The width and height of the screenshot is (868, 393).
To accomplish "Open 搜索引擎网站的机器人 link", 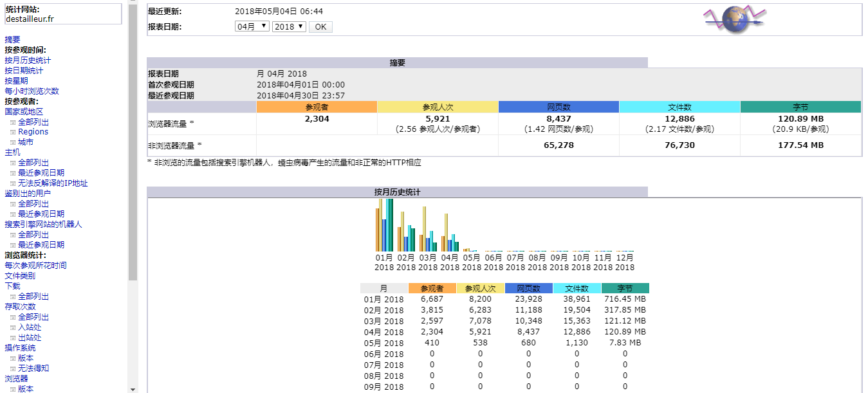I will (43, 224).
